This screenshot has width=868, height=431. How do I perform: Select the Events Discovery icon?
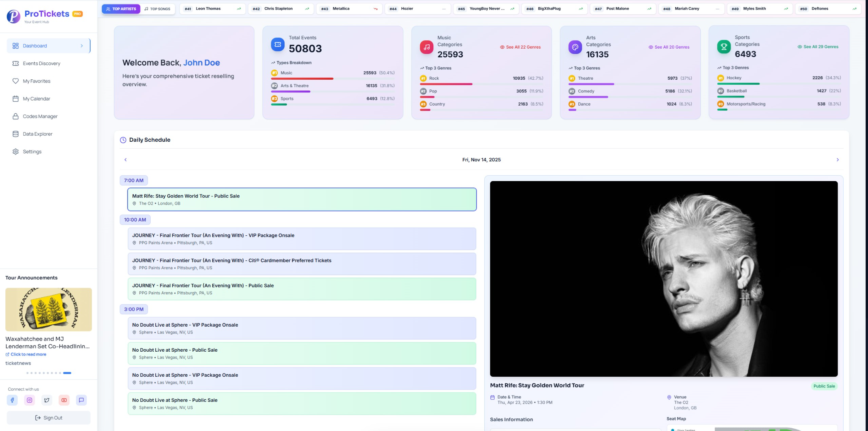15,63
